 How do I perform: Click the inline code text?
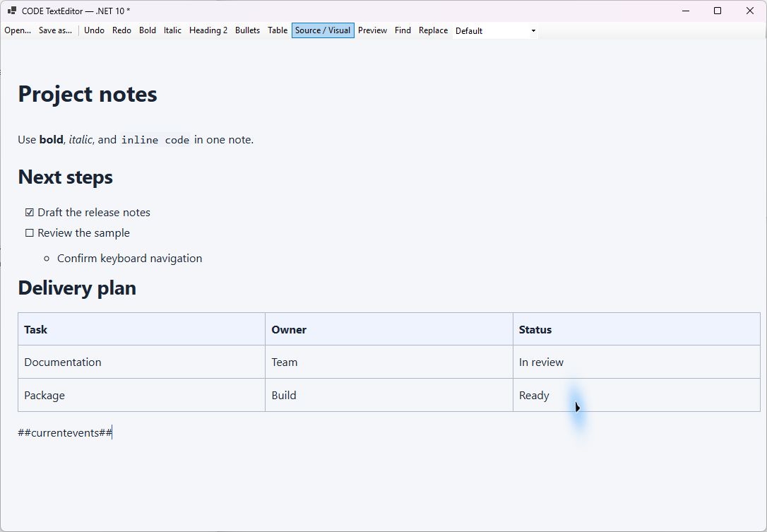point(155,140)
